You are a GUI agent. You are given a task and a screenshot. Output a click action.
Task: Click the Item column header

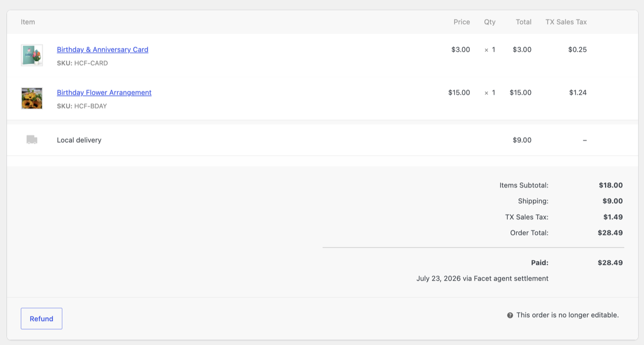pyautogui.click(x=28, y=22)
